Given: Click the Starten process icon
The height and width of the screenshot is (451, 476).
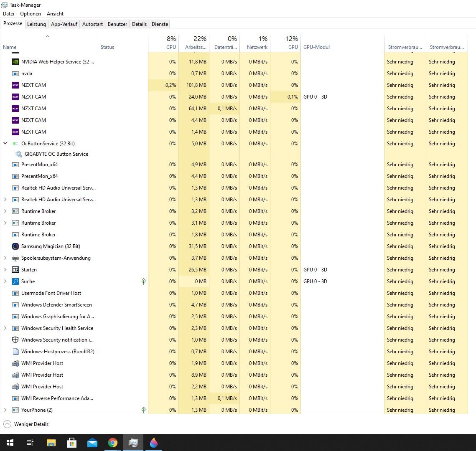Looking at the screenshot, I should pos(15,270).
